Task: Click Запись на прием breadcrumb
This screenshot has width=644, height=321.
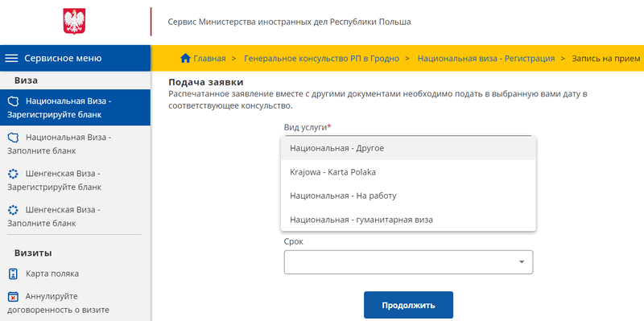Action: (x=606, y=58)
